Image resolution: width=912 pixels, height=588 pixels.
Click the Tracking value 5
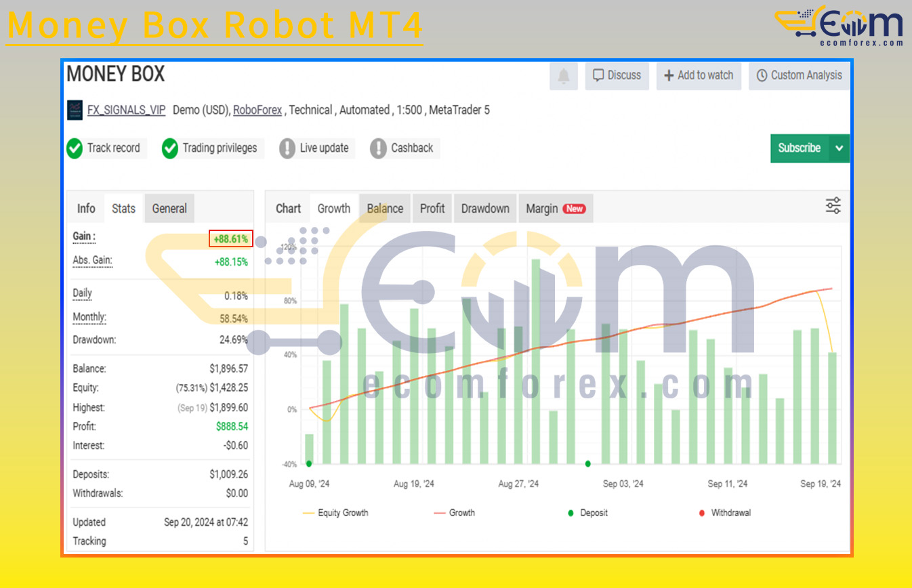[245, 541]
